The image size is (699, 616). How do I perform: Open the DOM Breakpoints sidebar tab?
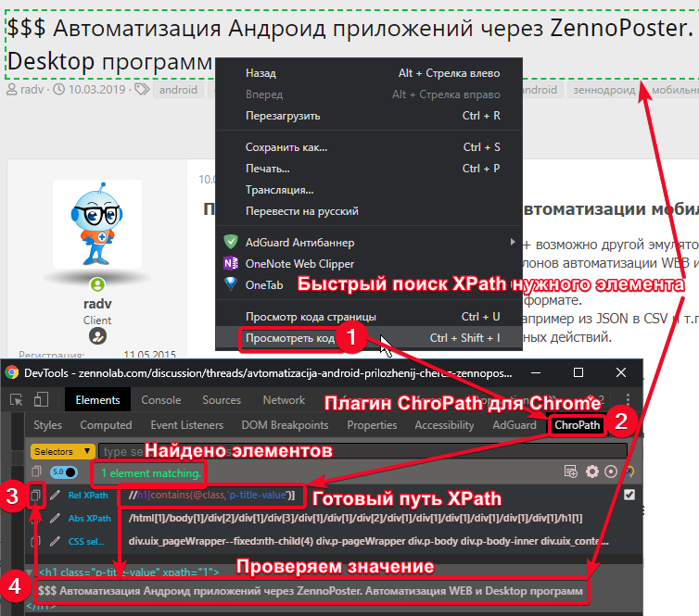point(285,425)
